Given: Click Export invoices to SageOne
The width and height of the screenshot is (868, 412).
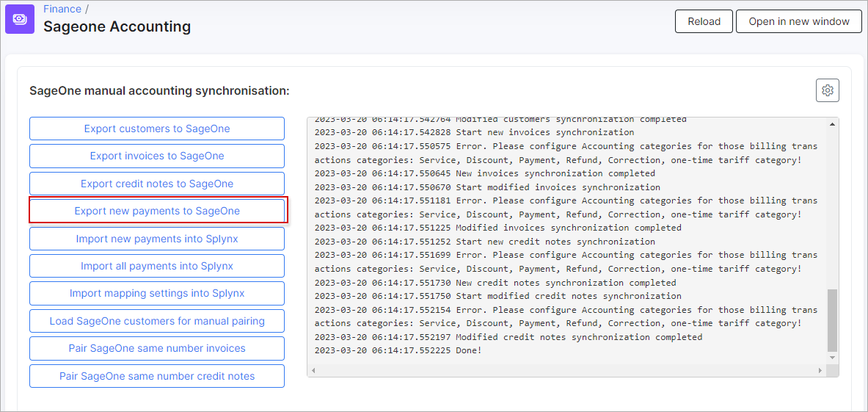Looking at the screenshot, I should click(x=157, y=156).
